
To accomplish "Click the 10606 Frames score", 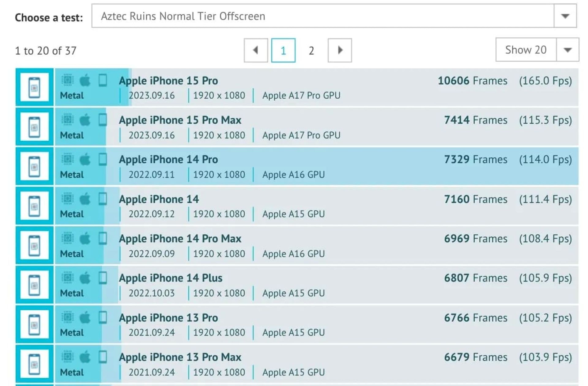I will coord(473,81).
